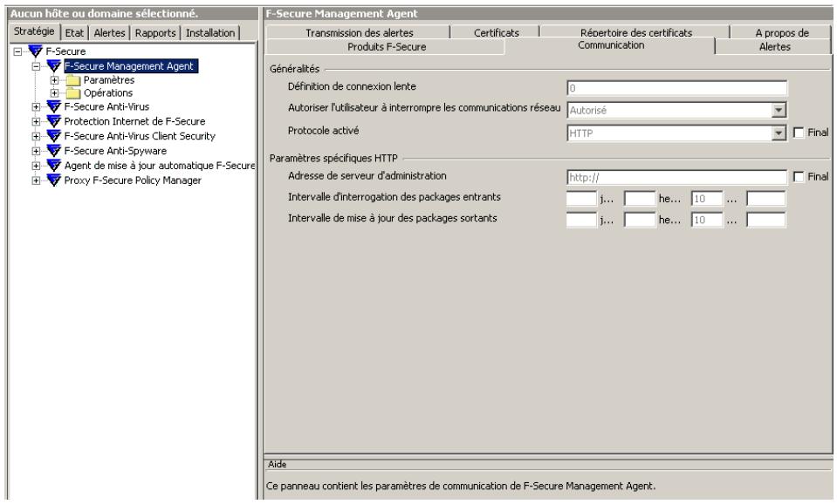The height and width of the screenshot is (504, 837).
Task: Open the left-pane Alertes tab
Action: pos(109,33)
